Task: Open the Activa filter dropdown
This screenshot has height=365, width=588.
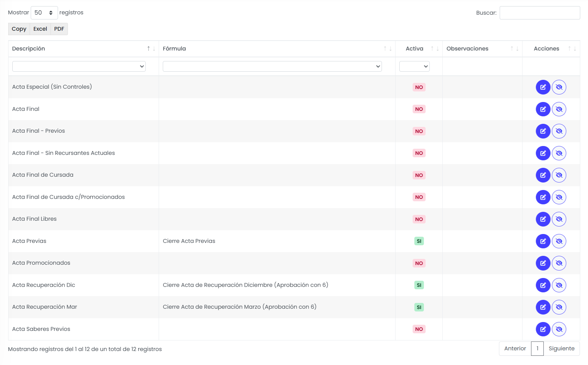Action: 414,67
